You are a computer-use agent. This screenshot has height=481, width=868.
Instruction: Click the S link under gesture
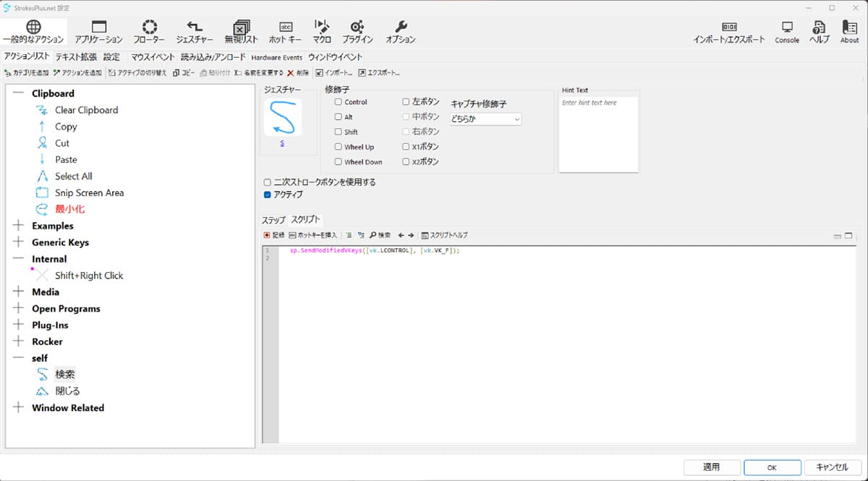point(282,144)
